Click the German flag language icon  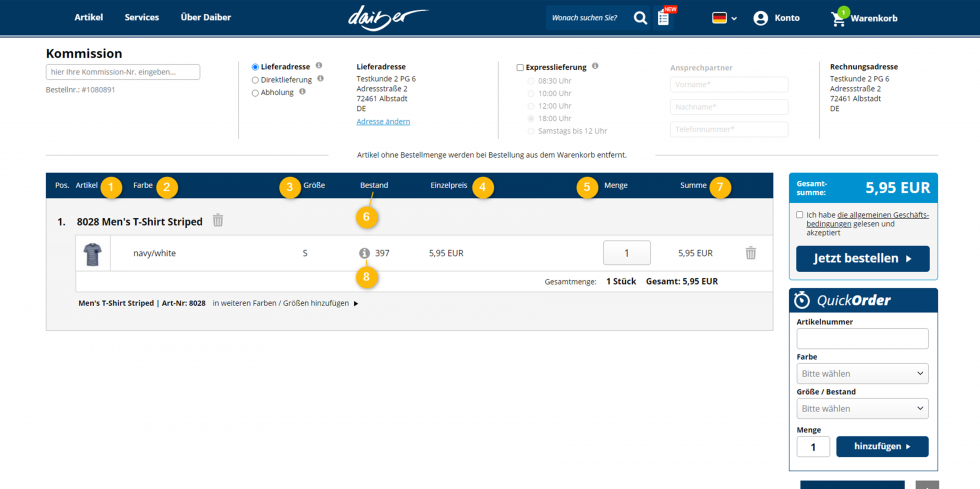719,18
